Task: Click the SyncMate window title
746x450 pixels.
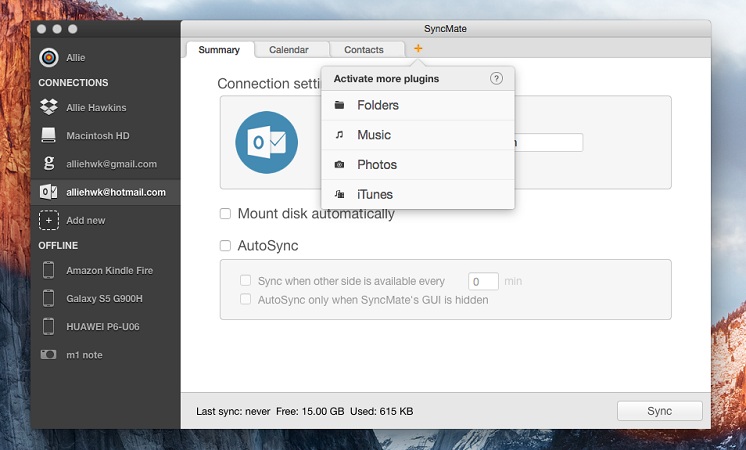Action: pos(445,29)
